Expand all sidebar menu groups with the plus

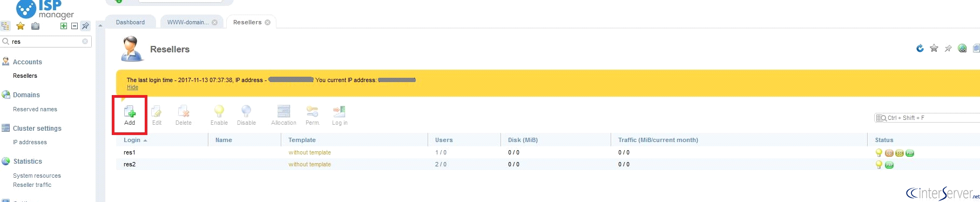point(64,26)
